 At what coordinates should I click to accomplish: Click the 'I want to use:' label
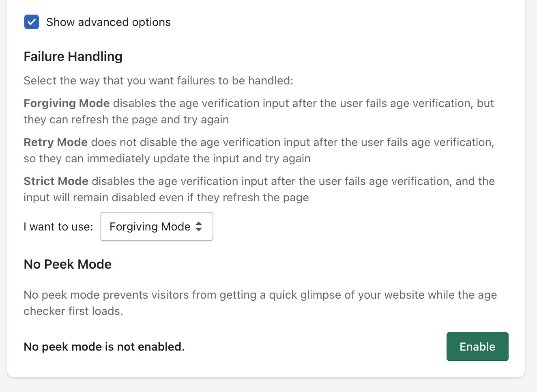(x=58, y=226)
